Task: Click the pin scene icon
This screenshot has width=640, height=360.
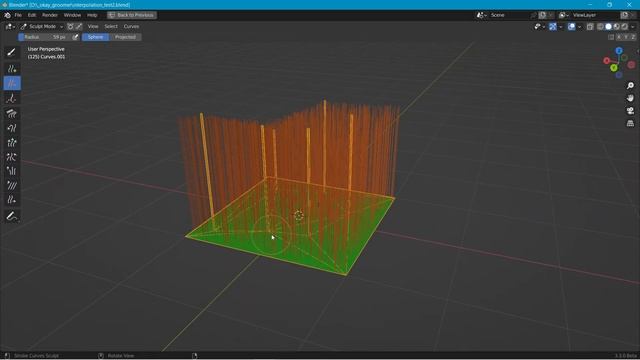Action: (533, 15)
